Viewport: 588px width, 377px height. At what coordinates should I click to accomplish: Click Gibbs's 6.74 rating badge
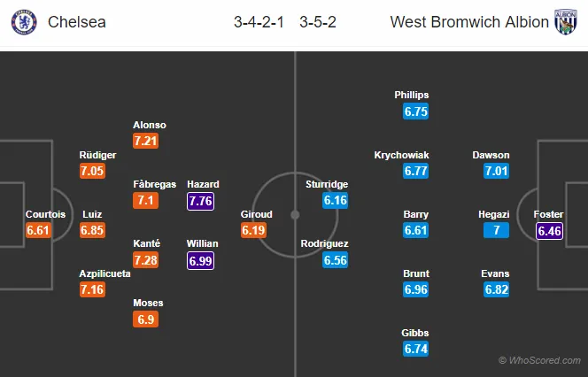(415, 349)
